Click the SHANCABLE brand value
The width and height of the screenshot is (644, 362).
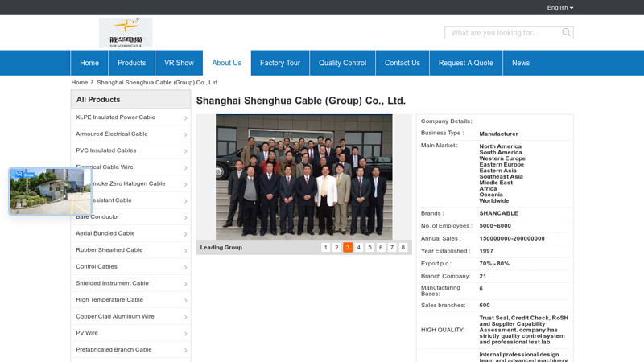tap(498, 213)
